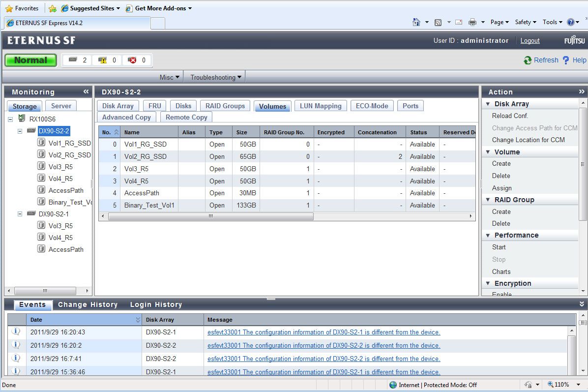Screen dimensions: 588x392
Task: Collapse the Performance action section
Action: 488,235
